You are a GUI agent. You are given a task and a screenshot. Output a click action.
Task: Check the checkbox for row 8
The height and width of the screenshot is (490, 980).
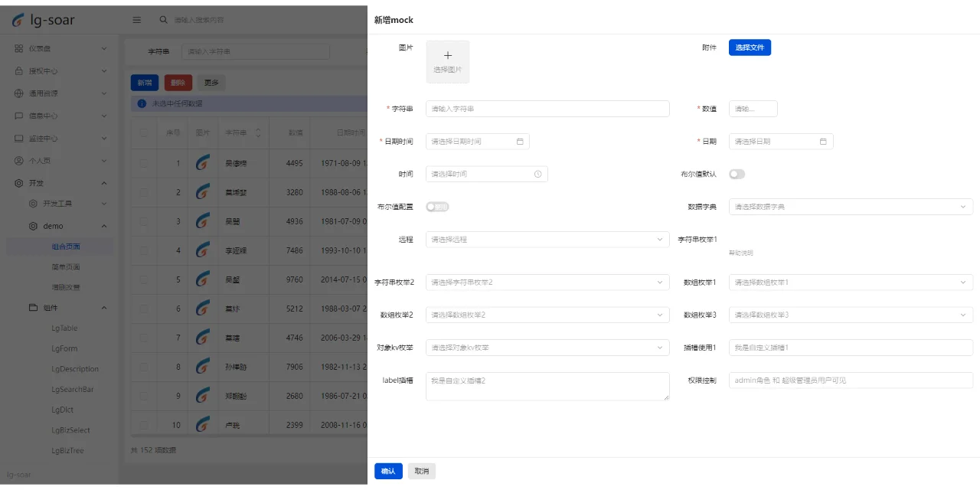tap(143, 367)
